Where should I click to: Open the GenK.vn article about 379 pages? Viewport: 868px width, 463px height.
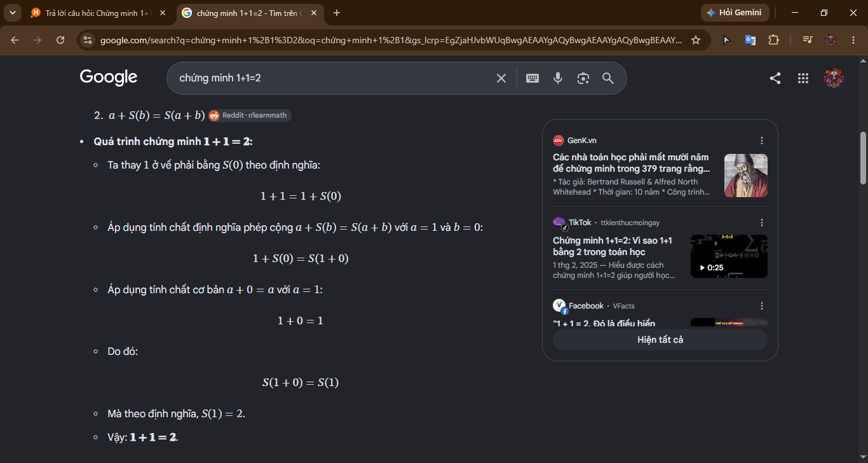[x=631, y=163]
